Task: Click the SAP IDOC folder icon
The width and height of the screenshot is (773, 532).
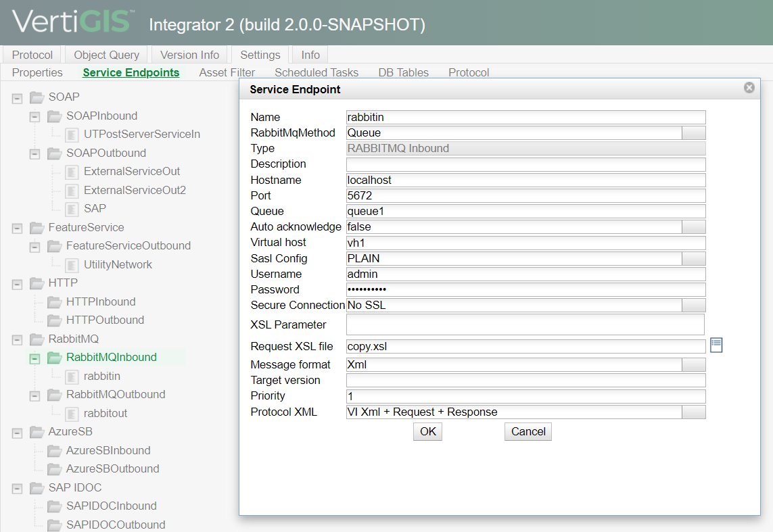Action: pyautogui.click(x=37, y=487)
